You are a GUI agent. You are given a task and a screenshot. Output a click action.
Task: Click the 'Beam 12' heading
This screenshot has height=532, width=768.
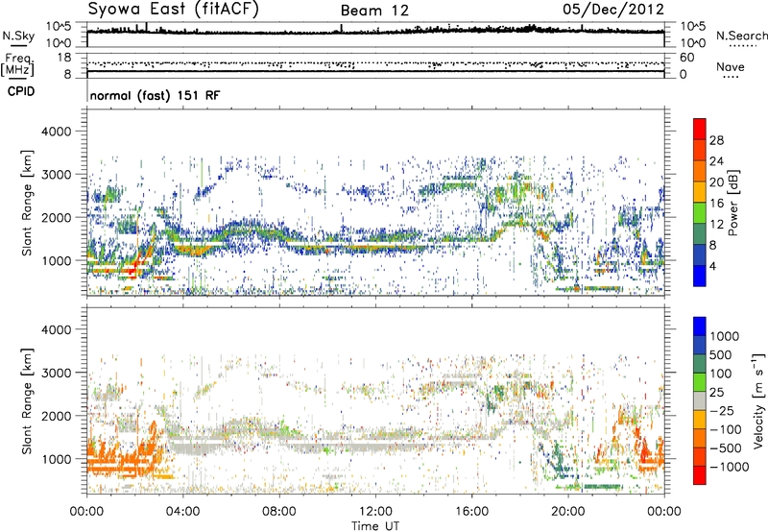point(374,11)
